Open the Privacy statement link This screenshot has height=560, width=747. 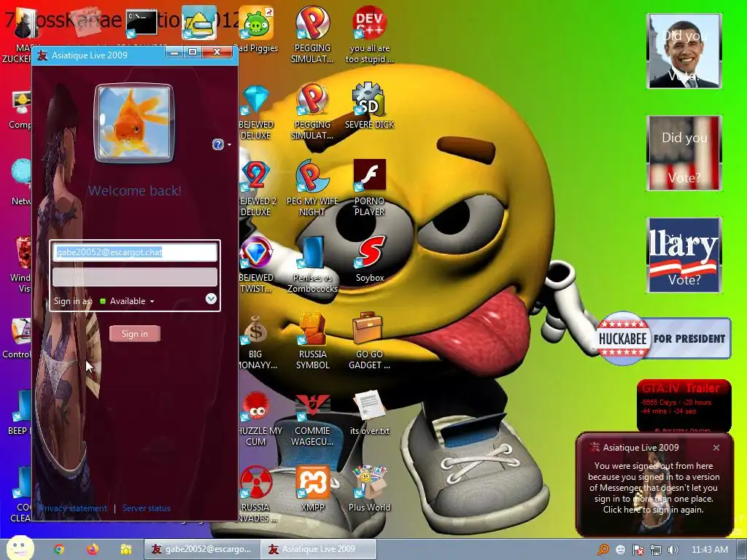coord(74,508)
